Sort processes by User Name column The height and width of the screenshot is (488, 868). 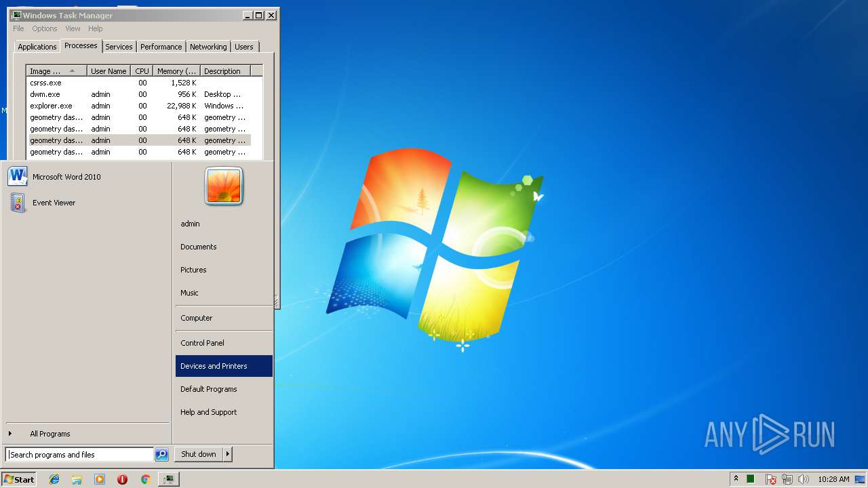pyautogui.click(x=108, y=71)
